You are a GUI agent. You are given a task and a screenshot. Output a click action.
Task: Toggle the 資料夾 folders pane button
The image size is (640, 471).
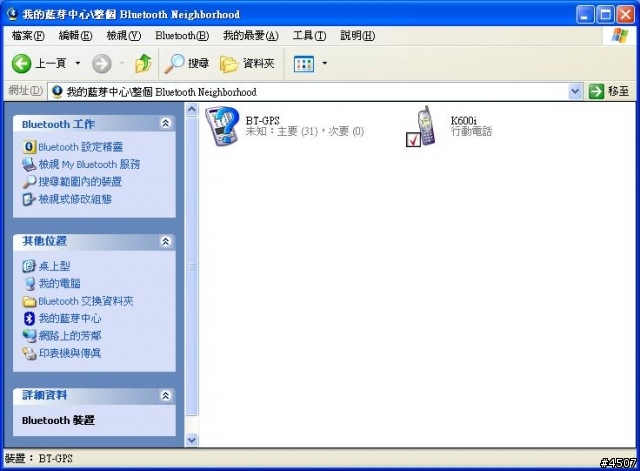(x=247, y=63)
